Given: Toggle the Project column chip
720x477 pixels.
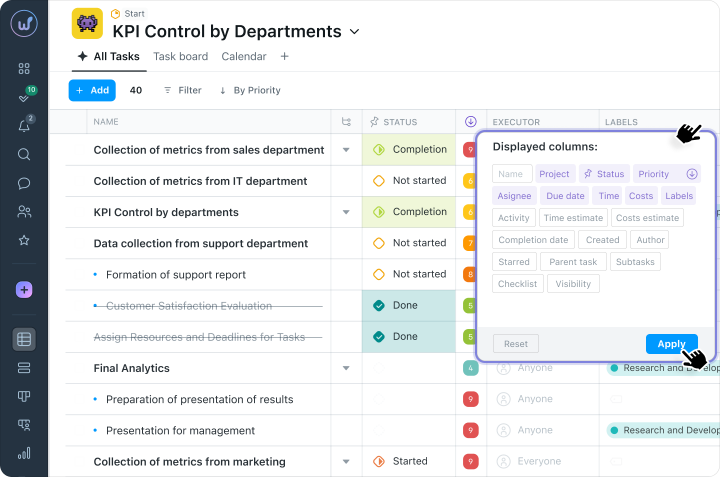Looking at the screenshot, I should tap(554, 174).
